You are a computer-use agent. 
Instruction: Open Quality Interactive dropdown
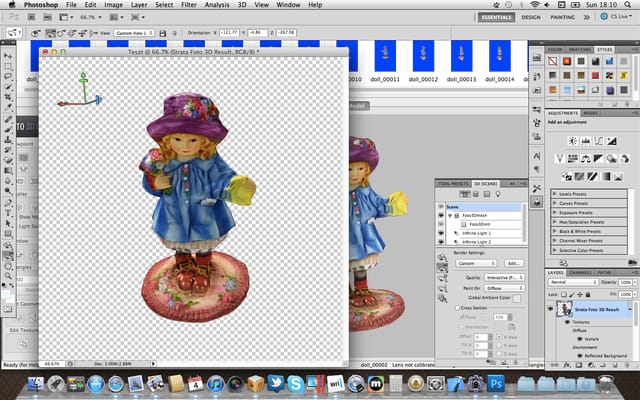tap(504, 278)
